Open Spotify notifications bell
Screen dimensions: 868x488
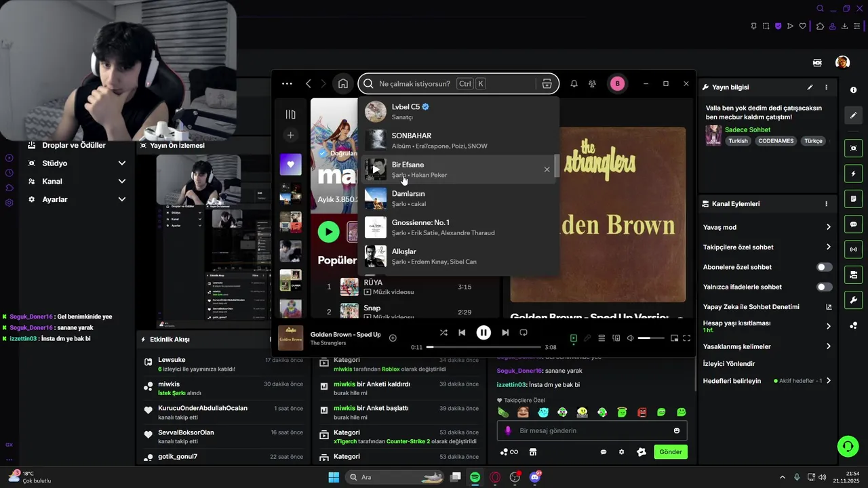574,83
